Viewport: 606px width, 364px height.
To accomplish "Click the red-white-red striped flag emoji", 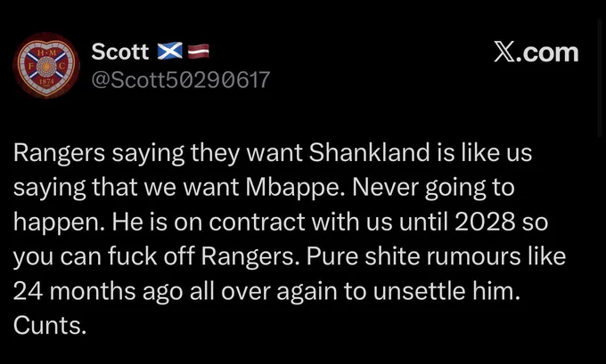I will click(x=198, y=51).
